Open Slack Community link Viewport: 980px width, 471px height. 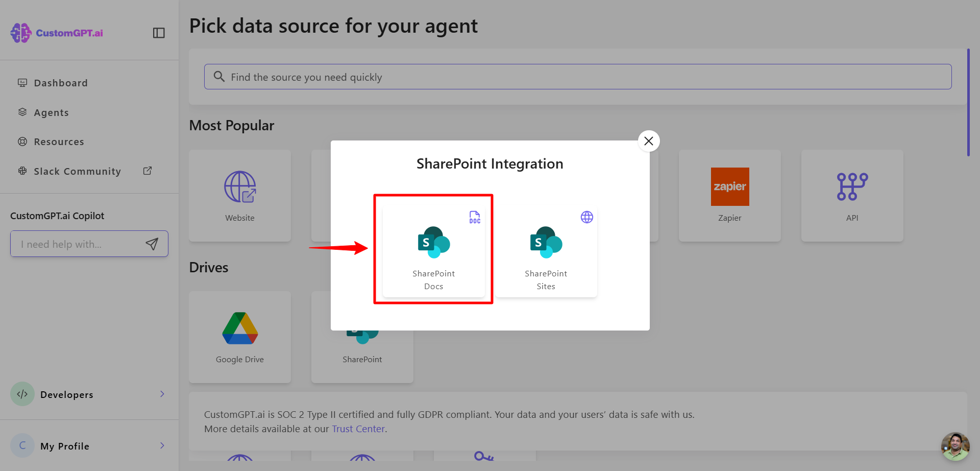[77, 171]
